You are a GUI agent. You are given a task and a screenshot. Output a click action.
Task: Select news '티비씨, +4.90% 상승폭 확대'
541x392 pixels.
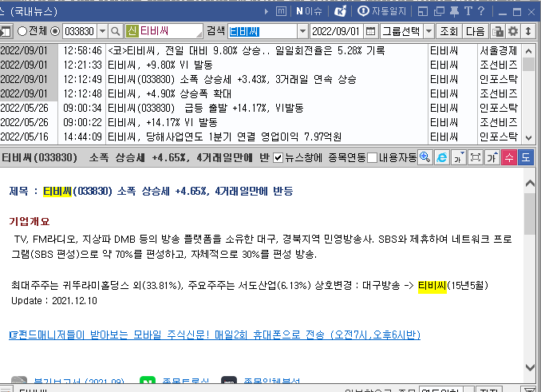(x=169, y=93)
